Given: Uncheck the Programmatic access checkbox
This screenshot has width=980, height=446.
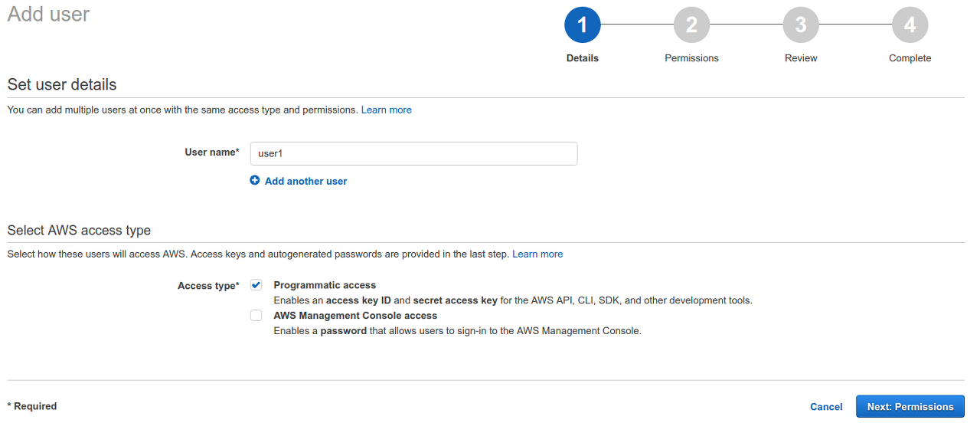Looking at the screenshot, I should 256,285.
